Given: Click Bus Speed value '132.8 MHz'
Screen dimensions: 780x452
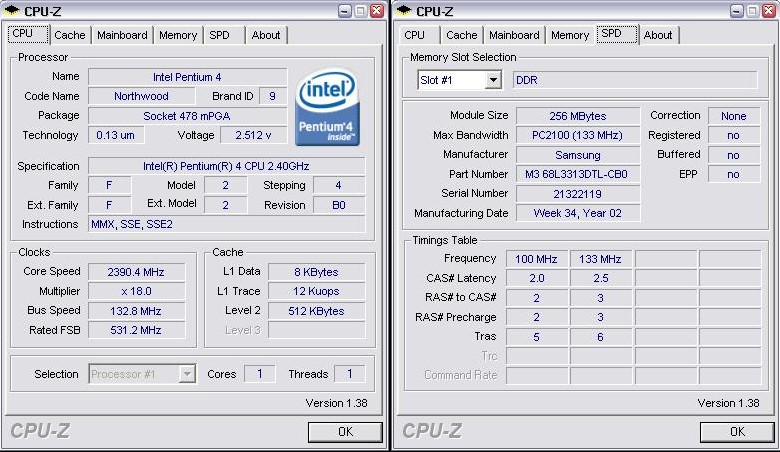Looking at the screenshot, I should click(x=136, y=311).
